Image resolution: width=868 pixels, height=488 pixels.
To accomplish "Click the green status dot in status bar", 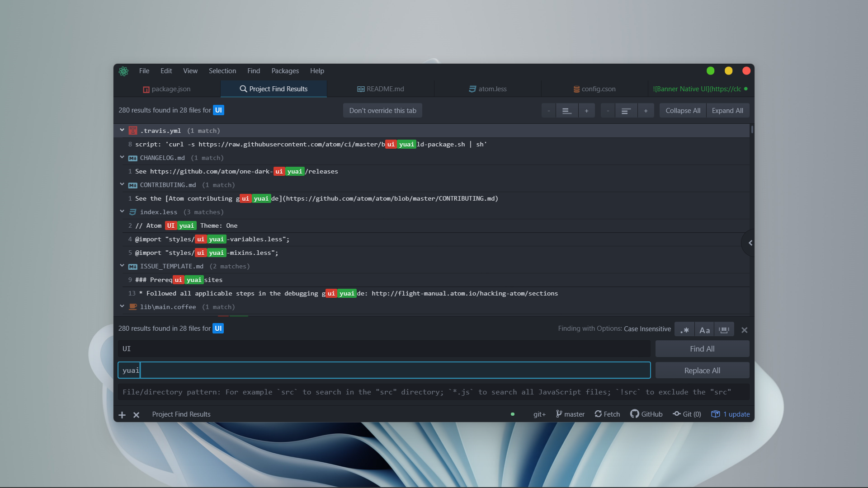I will [513, 414].
